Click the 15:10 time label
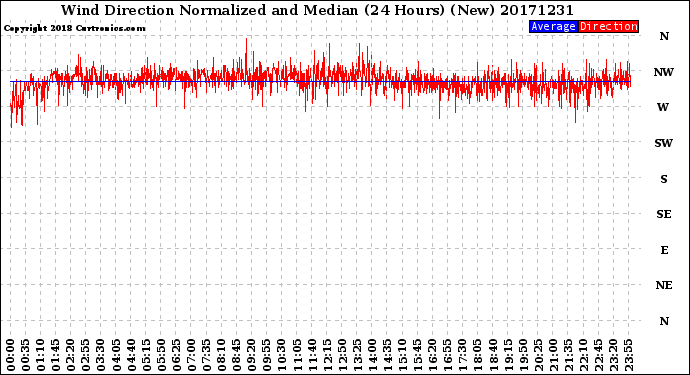 pos(402,355)
